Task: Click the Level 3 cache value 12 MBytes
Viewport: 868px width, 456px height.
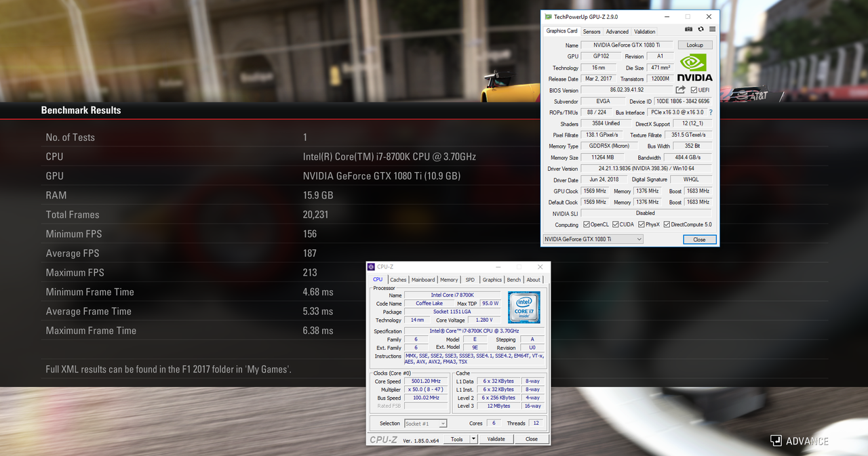Action: 499,406
